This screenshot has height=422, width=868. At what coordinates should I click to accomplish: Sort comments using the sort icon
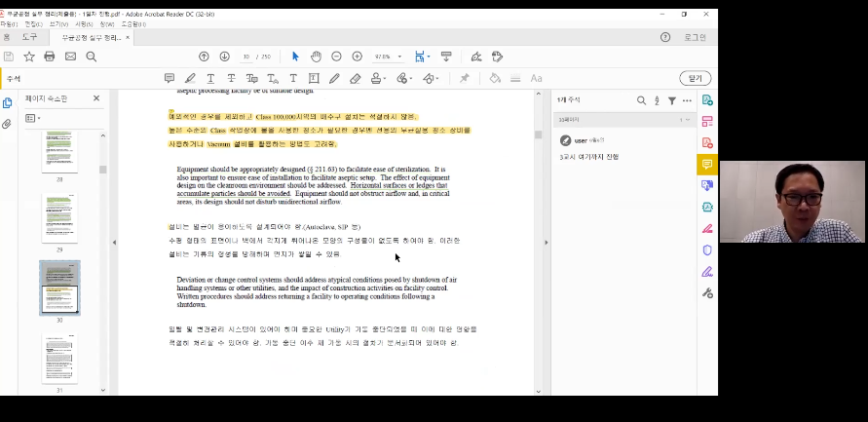coord(657,100)
